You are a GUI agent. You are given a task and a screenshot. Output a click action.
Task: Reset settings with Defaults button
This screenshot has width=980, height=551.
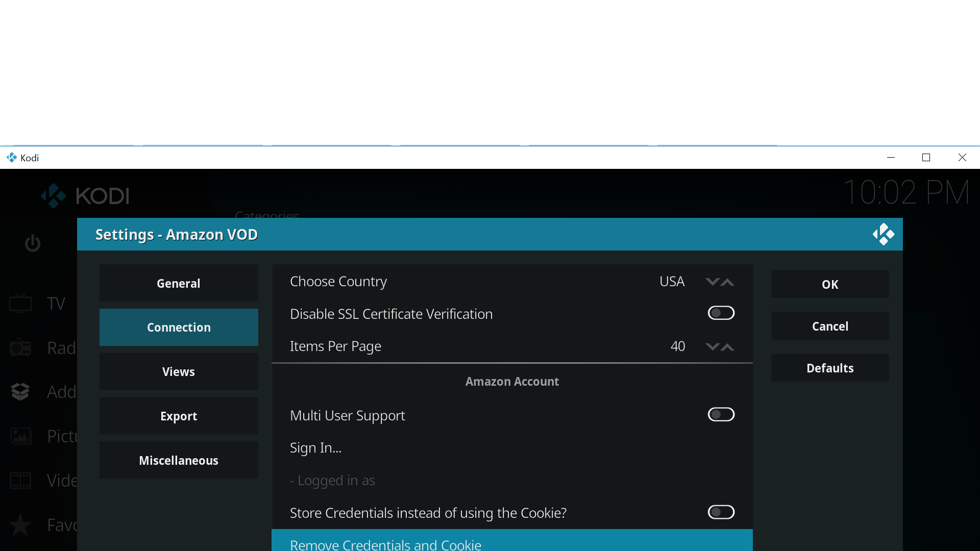click(x=830, y=368)
